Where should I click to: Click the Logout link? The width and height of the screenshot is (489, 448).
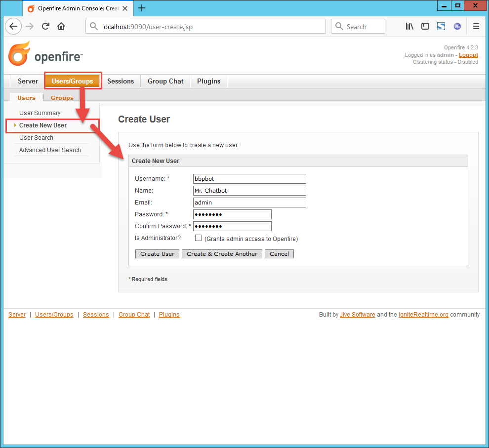pos(468,55)
